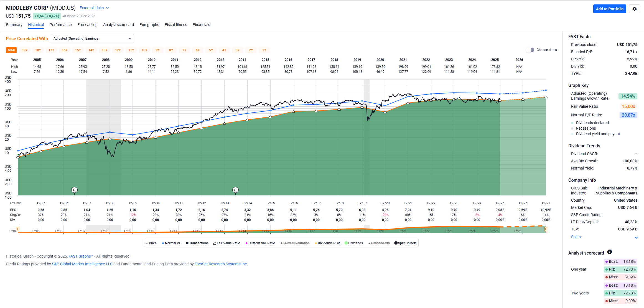
Task: Click the Analyst scorecard info icon
Action: 609,252
